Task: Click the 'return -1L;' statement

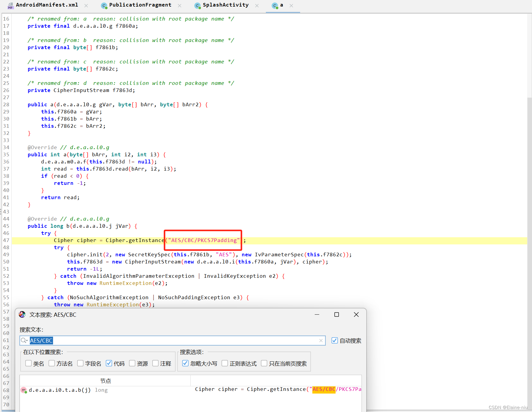Action: pos(85,269)
